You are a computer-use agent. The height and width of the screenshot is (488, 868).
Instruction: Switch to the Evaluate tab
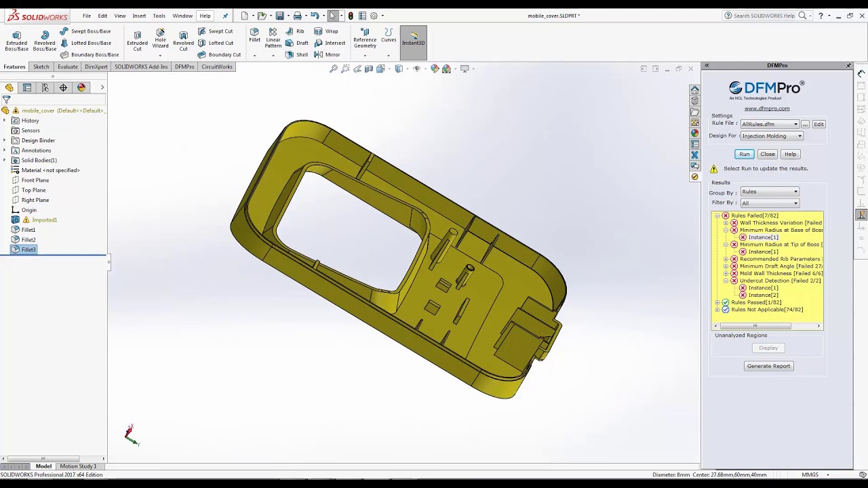67,67
